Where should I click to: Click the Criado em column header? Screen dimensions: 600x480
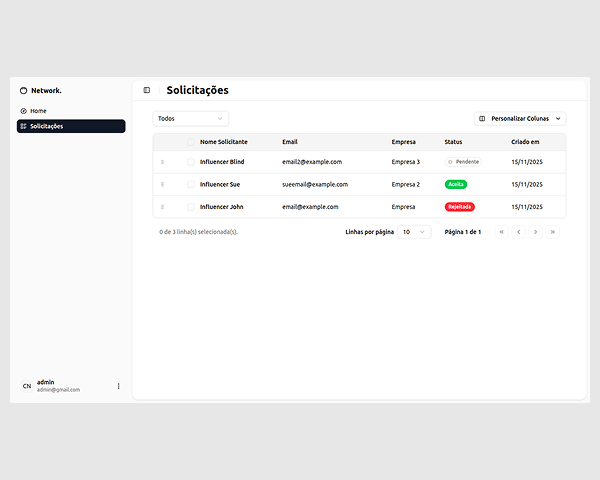pos(525,142)
